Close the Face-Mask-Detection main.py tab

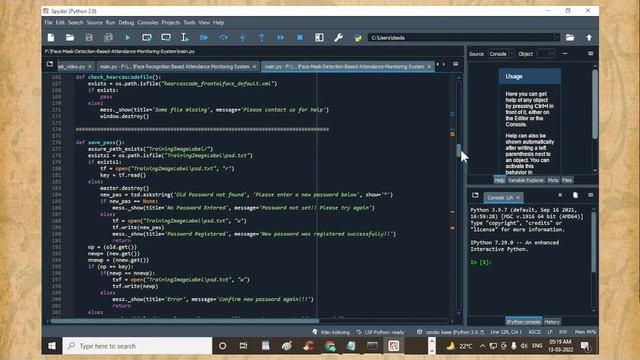429,67
